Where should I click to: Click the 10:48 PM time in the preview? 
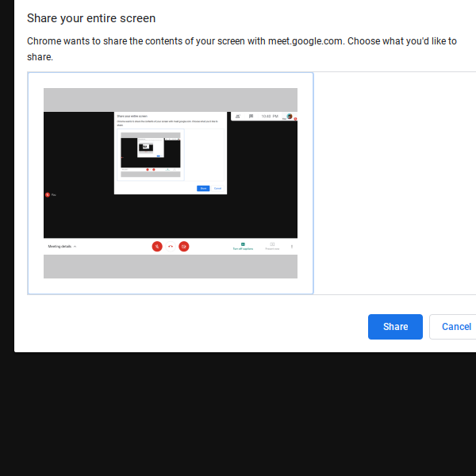(270, 116)
